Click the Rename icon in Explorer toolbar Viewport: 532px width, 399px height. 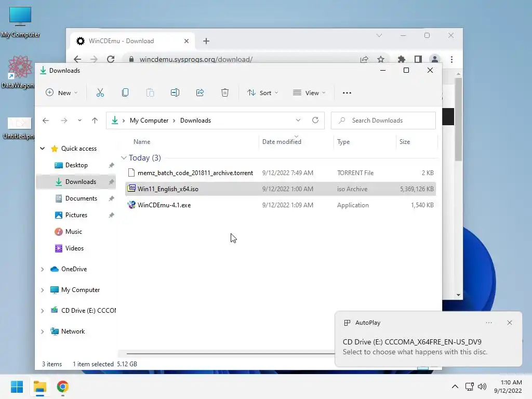(x=175, y=92)
